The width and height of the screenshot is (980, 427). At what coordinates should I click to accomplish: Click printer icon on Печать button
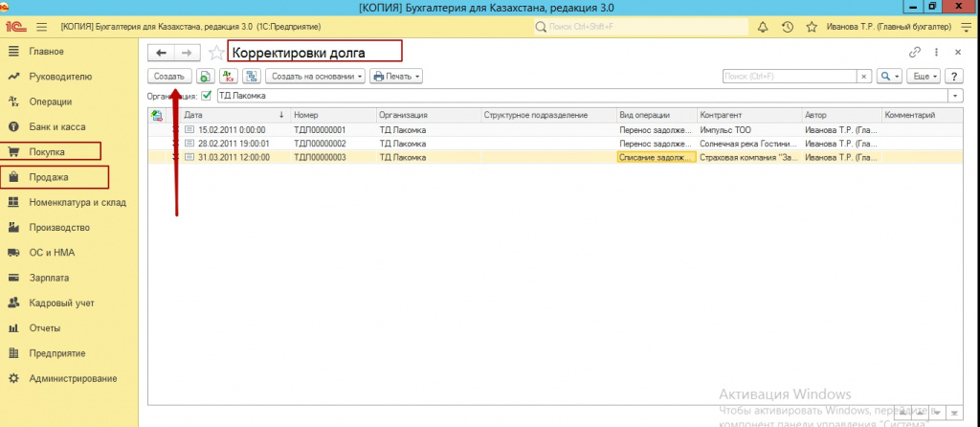379,77
